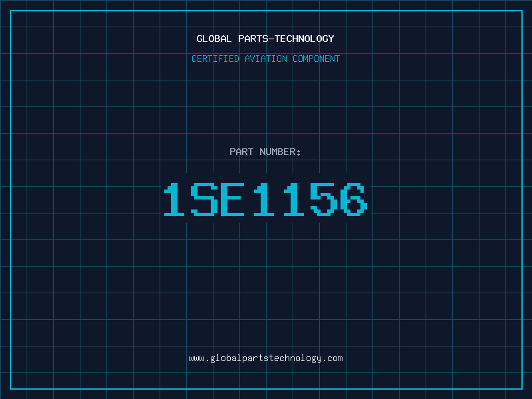
Task: Open the www.globalpartstechnology.com website link
Action: tap(265, 358)
